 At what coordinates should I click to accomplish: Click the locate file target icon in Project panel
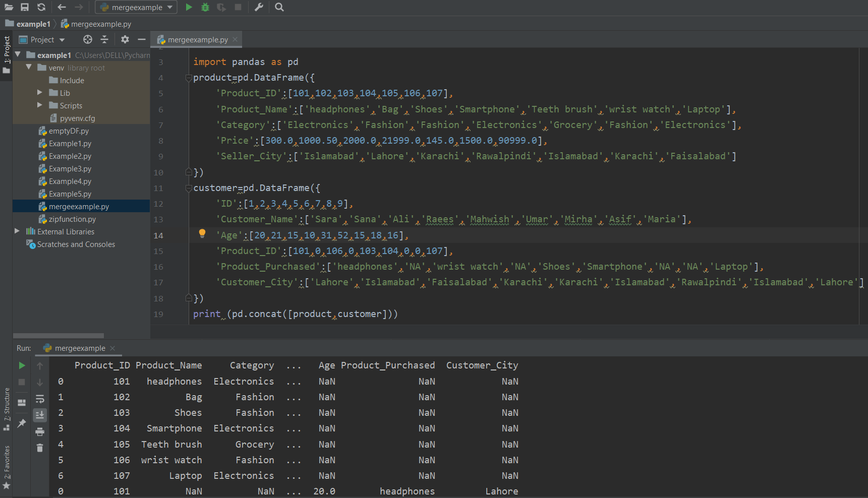88,39
